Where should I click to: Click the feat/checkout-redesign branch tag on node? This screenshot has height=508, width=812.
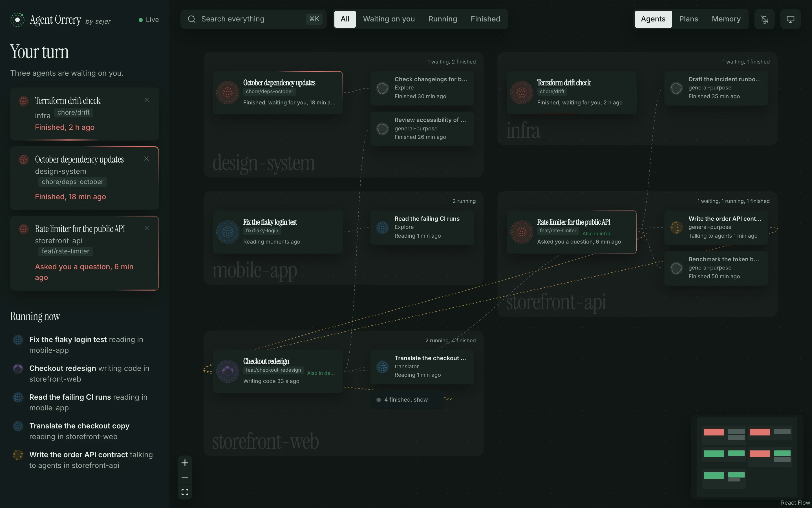(x=273, y=370)
